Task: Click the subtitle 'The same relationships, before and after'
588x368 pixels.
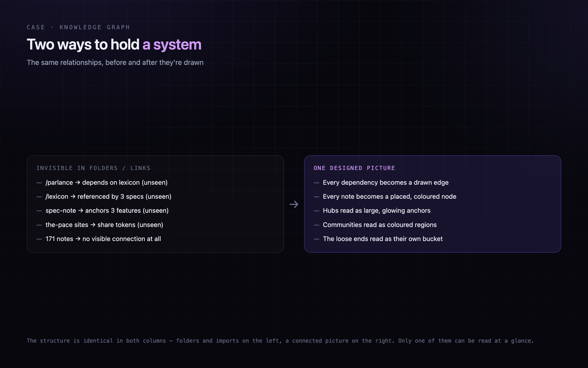Action: point(115,63)
